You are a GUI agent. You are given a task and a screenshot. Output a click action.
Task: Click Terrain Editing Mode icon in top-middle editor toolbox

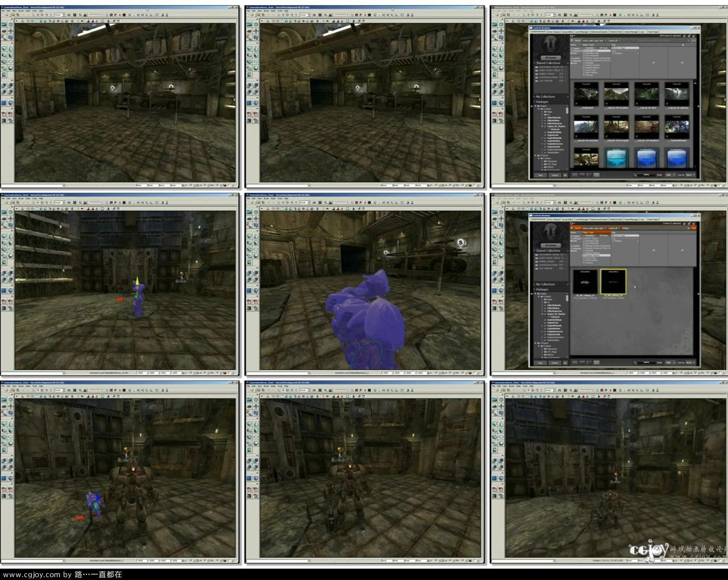(249, 31)
